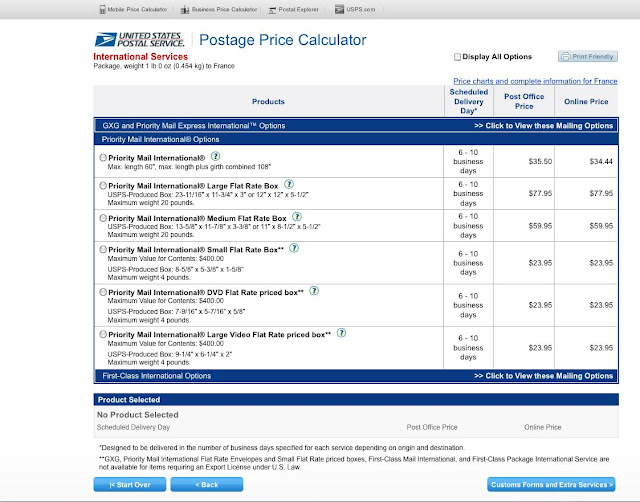Screen dimensions: 640x502
Task: Continue to Customs Forms and Extra Services
Action: click(551, 484)
